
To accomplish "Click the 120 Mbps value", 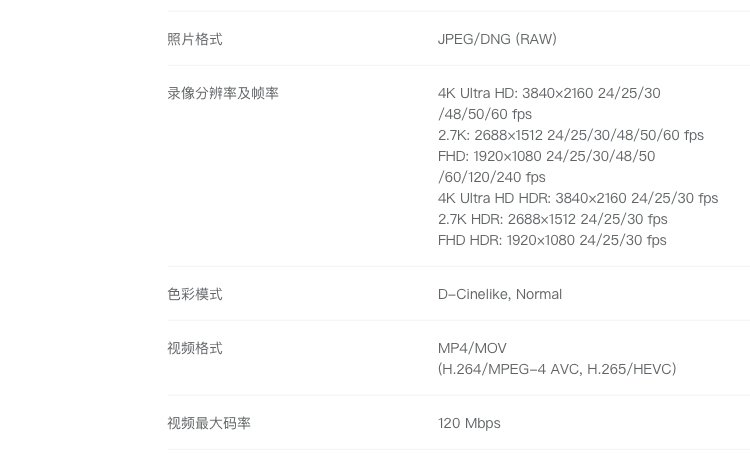I will (469, 423).
